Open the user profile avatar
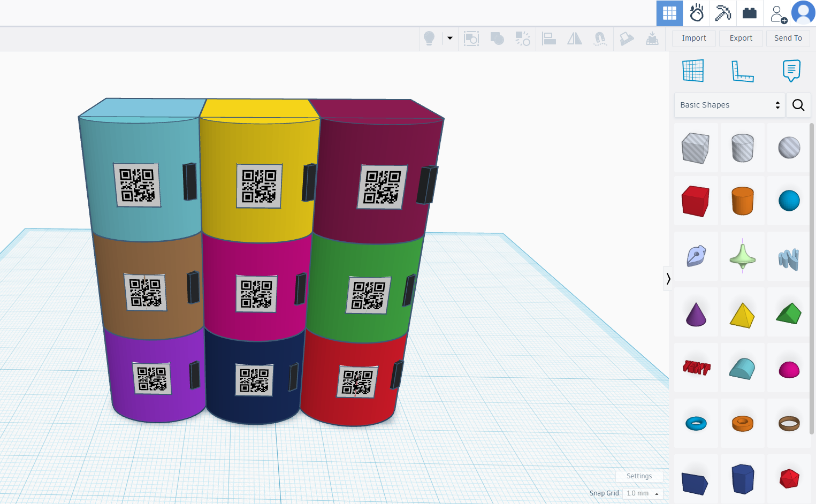The width and height of the screenshot is (816, 504). point(803,13)
